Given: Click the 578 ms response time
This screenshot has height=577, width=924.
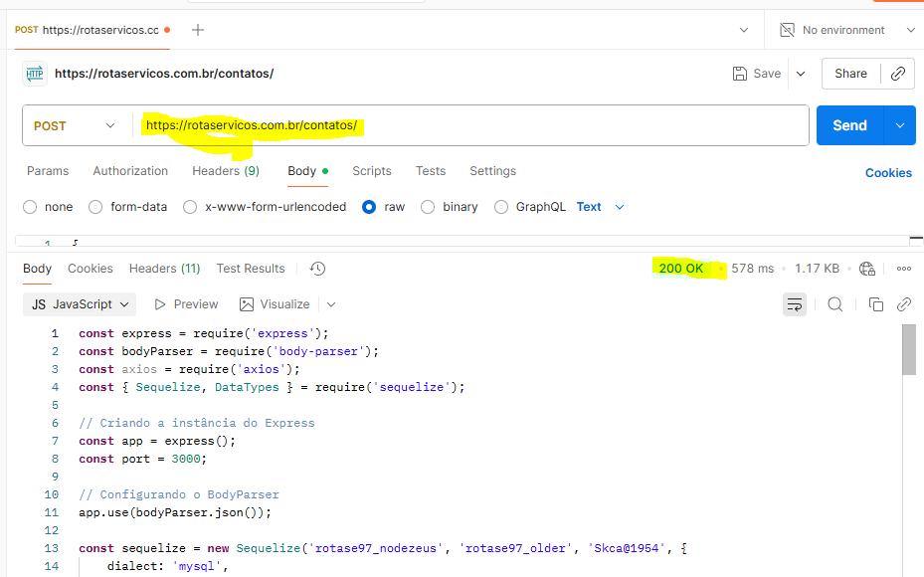Looking at the screenshot, I should 753,269.
